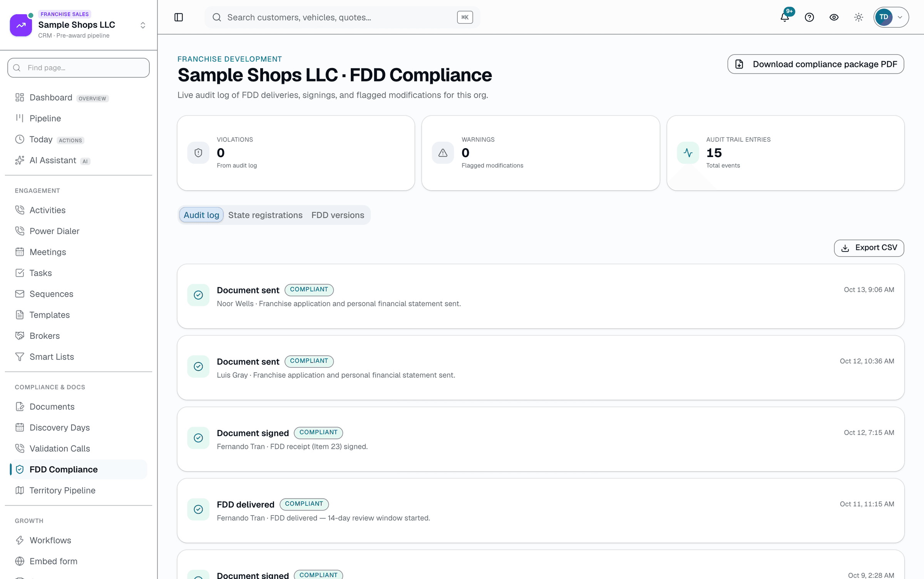
Task: Select the Audit log tab
Action: tap(201, 215)
